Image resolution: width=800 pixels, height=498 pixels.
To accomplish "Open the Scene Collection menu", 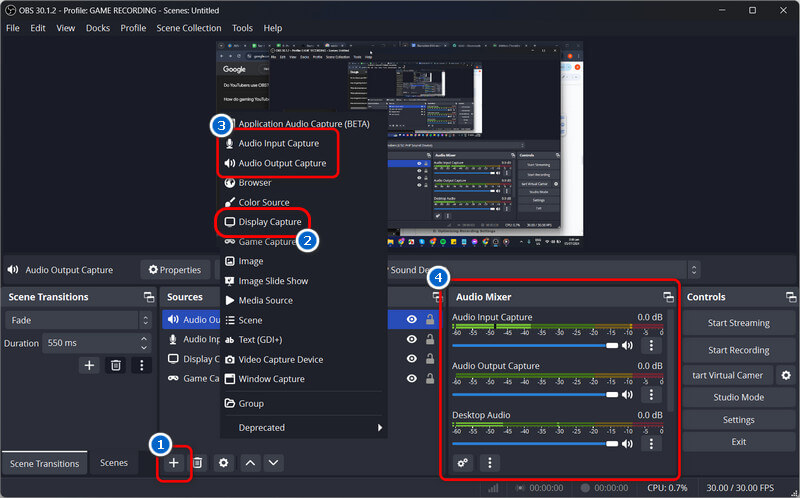I will point(189,28).
